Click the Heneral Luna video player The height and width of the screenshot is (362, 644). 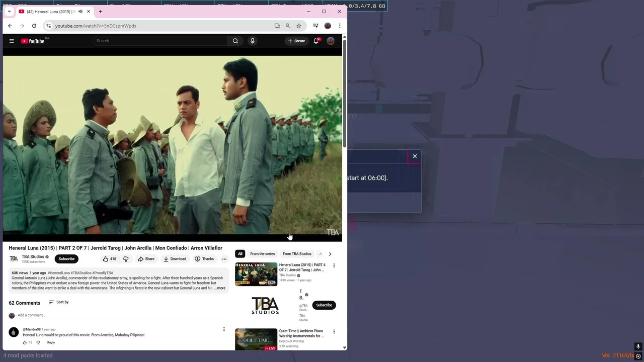[173, 145]
